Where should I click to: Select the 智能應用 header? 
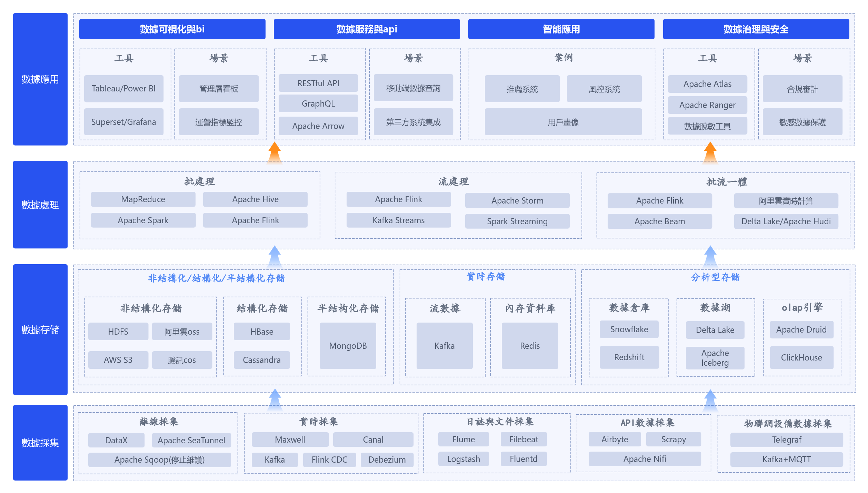[x=561, y=29]
